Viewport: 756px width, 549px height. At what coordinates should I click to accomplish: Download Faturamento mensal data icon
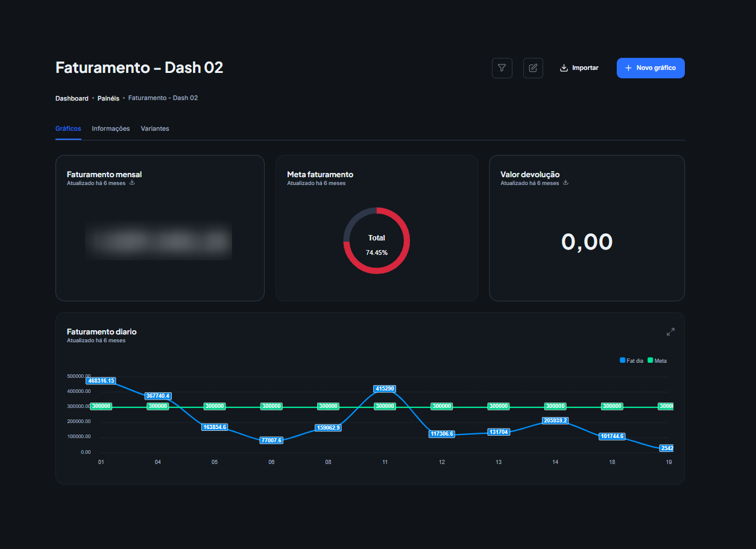tap(132, 183)
